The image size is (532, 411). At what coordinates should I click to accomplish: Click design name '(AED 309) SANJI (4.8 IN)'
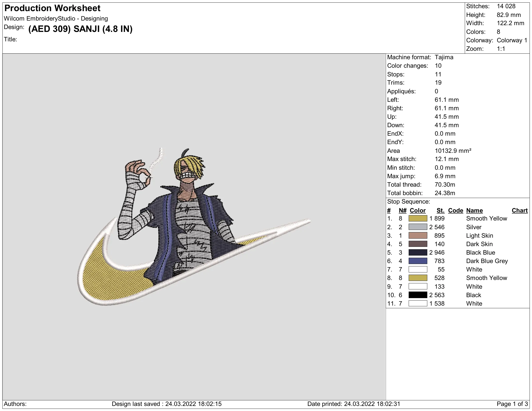point(80,29)
